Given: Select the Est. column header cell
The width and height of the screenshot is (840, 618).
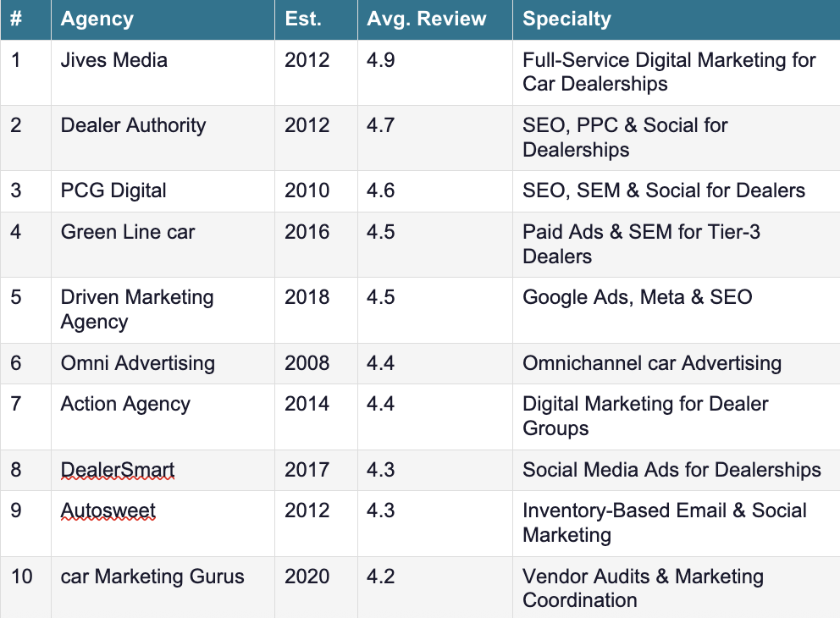Looking at the screenshot, I should (303, 19).
